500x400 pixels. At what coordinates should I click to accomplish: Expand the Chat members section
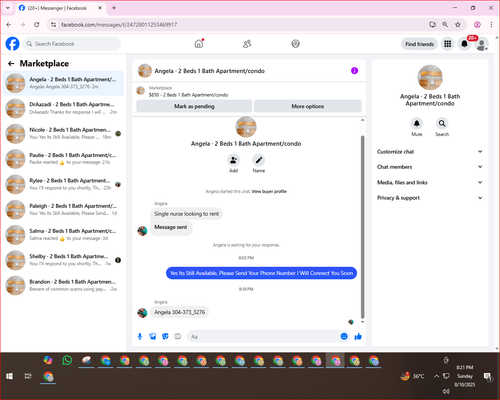click(x=430, y=167)
